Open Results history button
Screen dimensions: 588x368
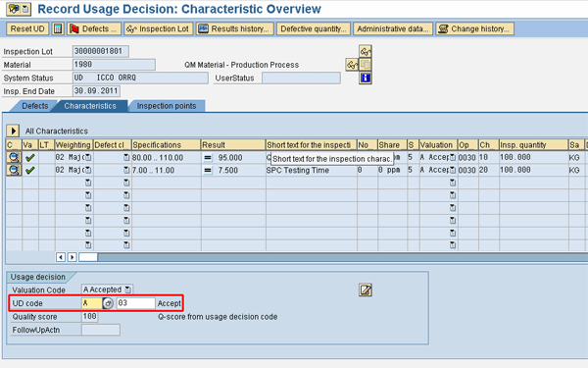click(235, 28)
